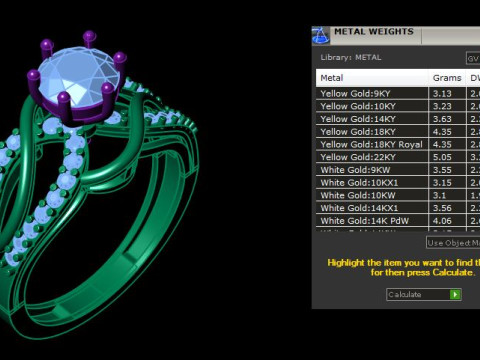Click the green arrow on Calculate
The height and width of the screenshot is (360, 480).
(455, 295)
